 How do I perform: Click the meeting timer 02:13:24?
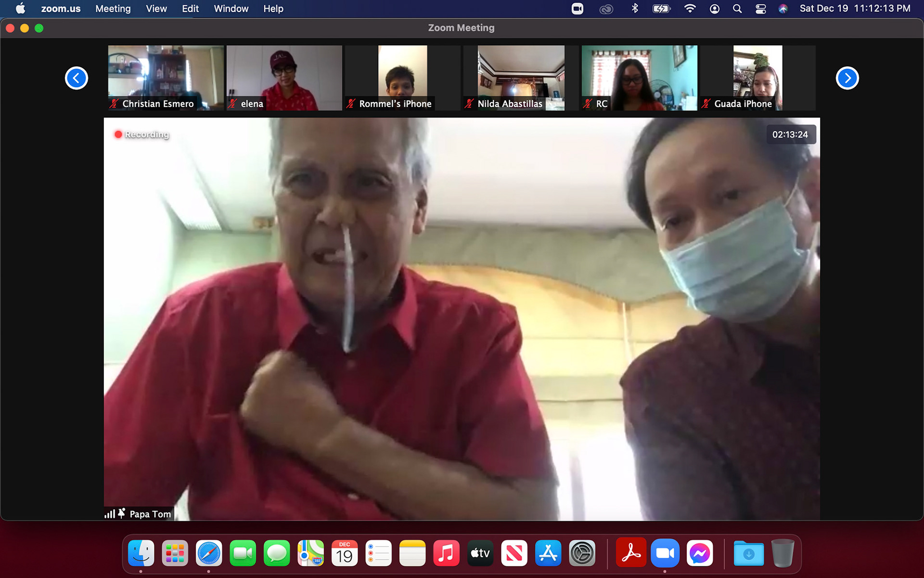pos(790,134)
